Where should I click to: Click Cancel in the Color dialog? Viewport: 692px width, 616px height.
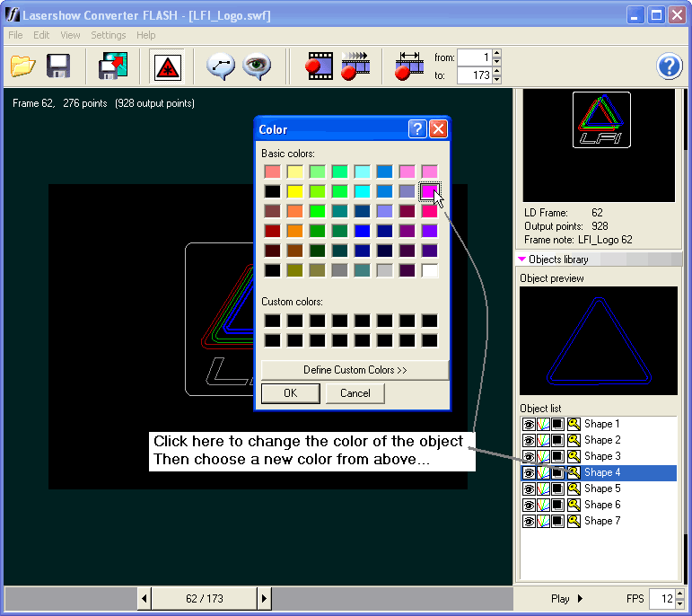click(355, 393)
